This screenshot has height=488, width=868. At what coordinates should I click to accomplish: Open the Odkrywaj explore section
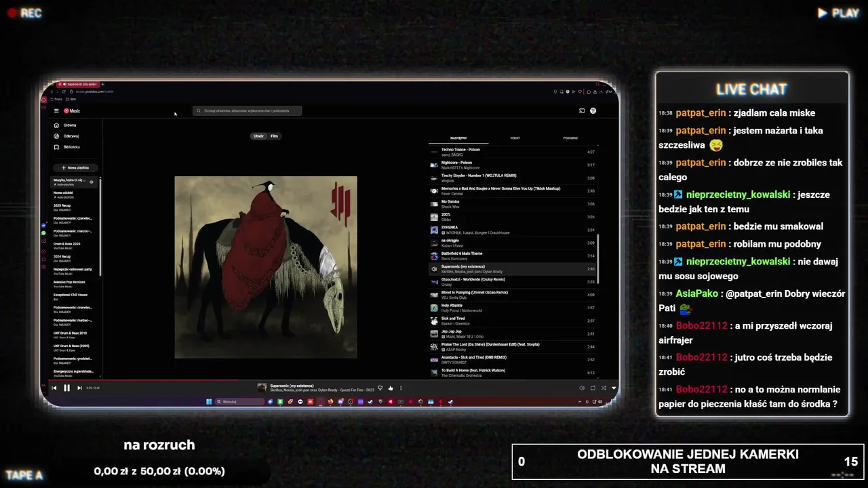point(71,136)
